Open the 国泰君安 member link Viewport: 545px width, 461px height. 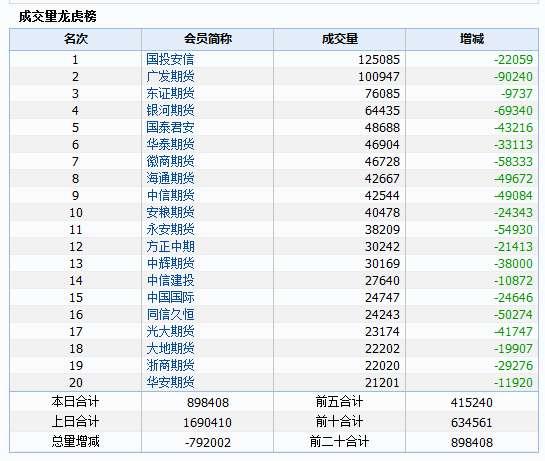[x=170, y=127]
